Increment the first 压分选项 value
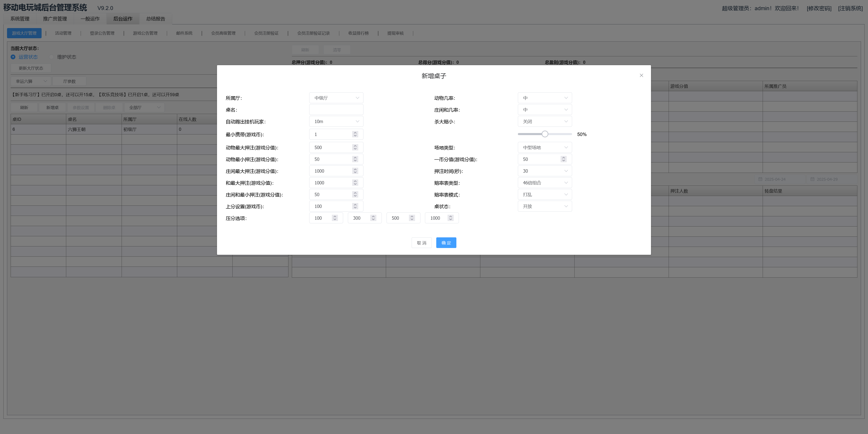Image resolution: width=868 pixels, height=434 pixels. pos(335,217)
